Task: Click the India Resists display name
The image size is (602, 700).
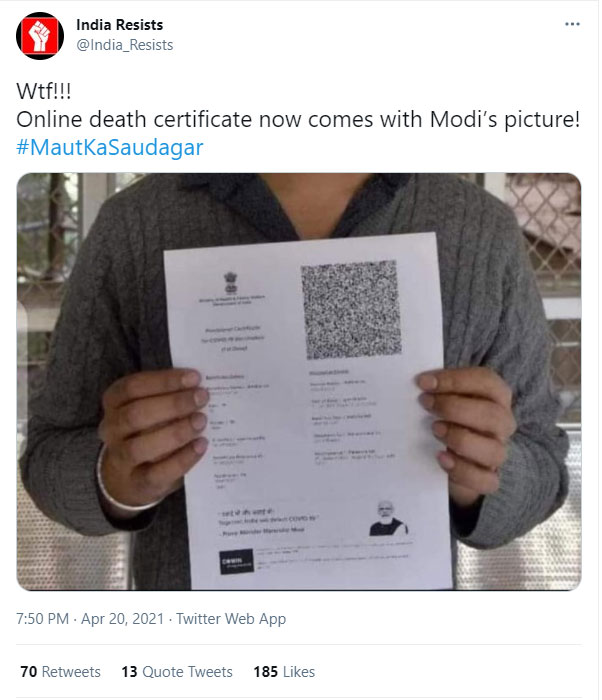Action: click(119, 24)
